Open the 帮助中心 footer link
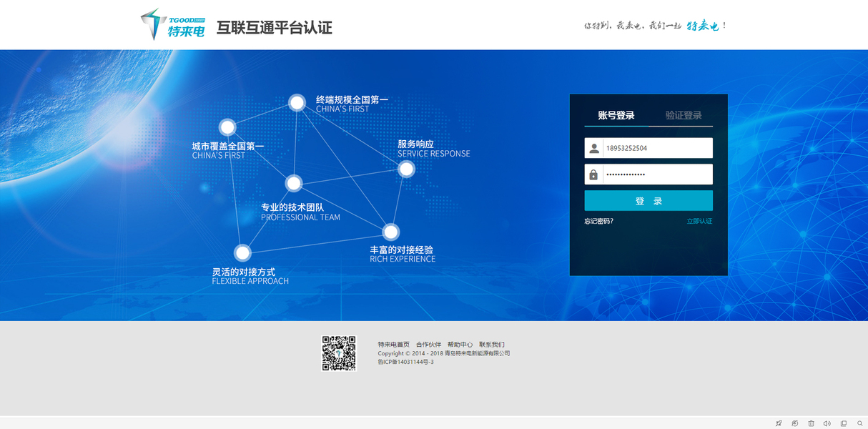 point(460,345)
